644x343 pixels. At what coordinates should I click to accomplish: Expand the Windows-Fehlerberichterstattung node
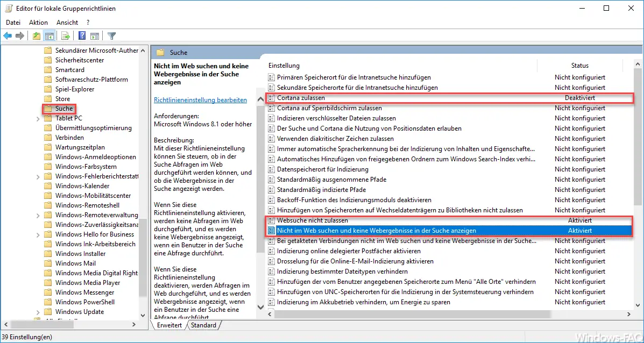[38, 176]
